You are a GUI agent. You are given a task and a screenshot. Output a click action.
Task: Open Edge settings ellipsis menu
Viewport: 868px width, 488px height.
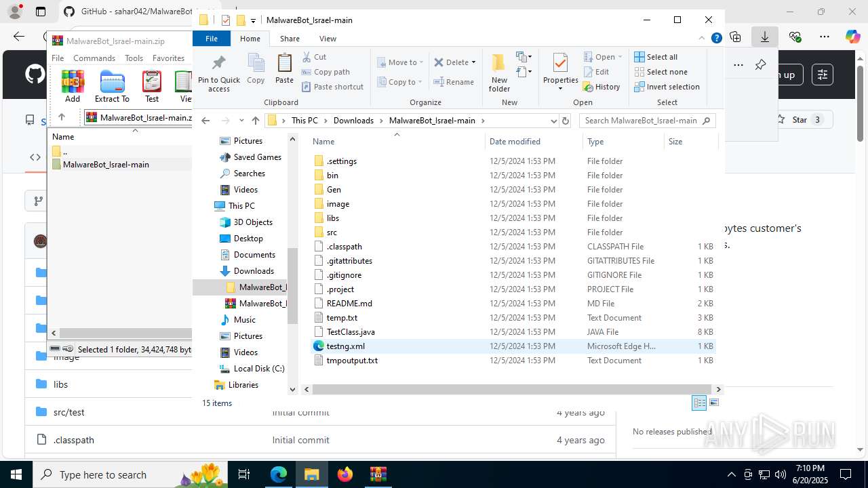click(825, 37)
